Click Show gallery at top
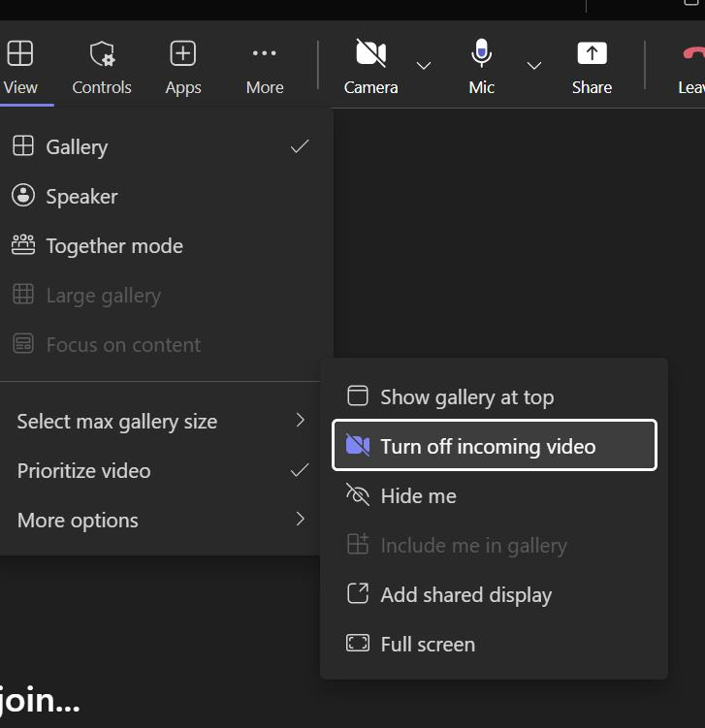The width and height of the screenshot is (705, 728). (x=495, y=397)
